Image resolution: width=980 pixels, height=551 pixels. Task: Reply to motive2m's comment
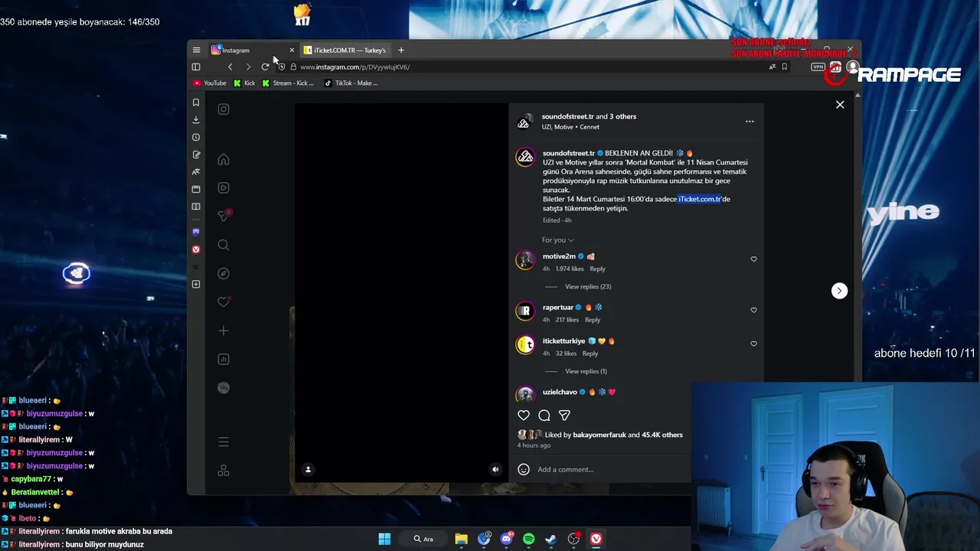pyautogui.click(x=597, y=269)
